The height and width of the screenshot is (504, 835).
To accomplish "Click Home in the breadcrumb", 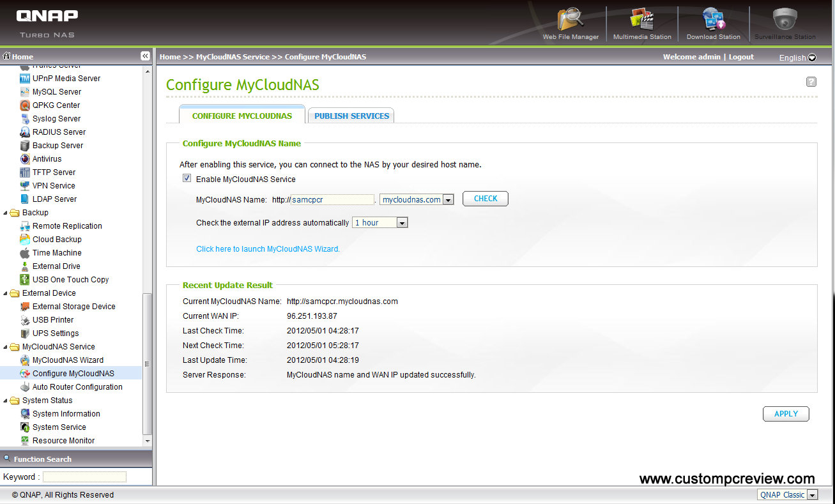I will point(170,57).
